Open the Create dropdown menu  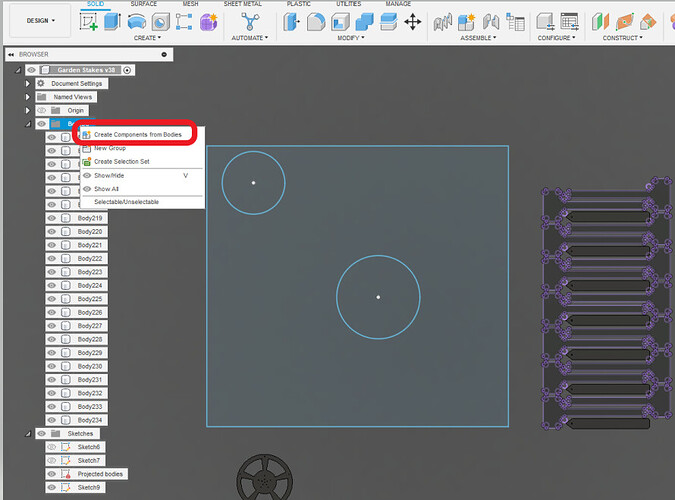click(x=147, y=38)
